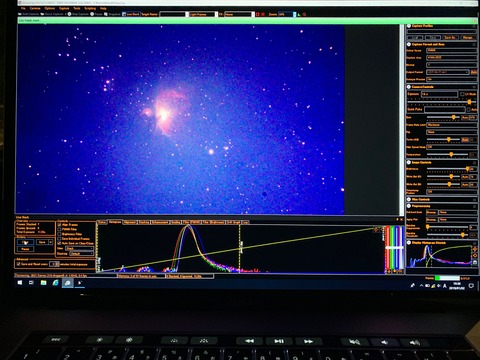Toggle the Live Stack toolbar button
The height and width of the screenshot is (360, 480).
click(131, 14)
